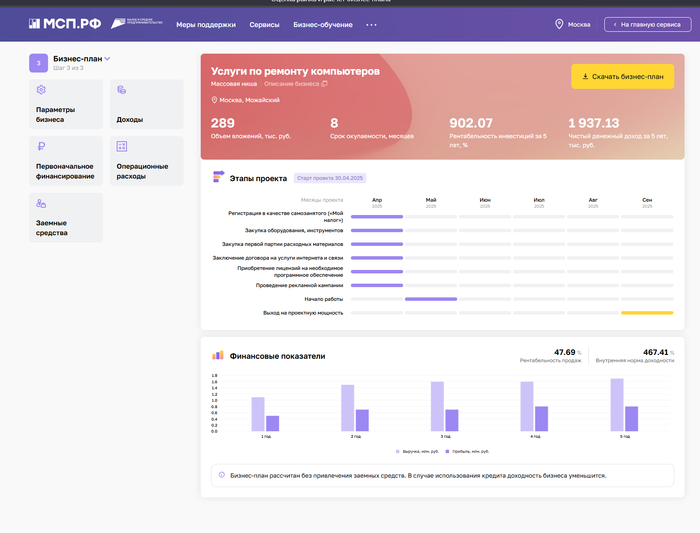The image size is (700, 533).
Task: Go back via На главную сервиса button
Action: coord(647,24)
